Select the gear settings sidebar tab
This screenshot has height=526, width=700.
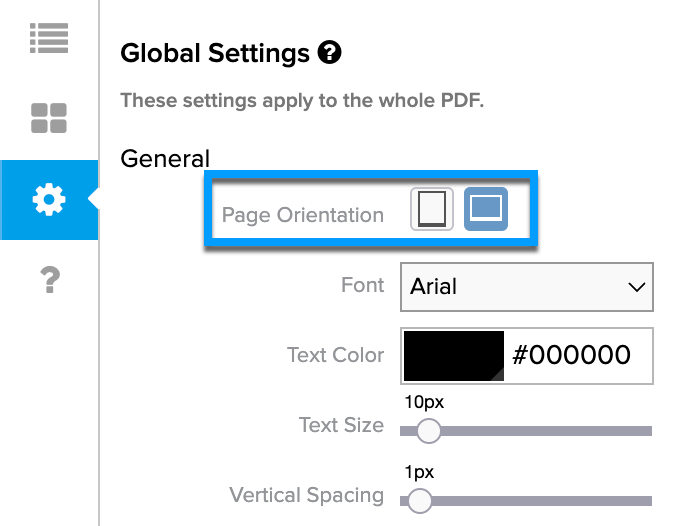click(49, 200)
